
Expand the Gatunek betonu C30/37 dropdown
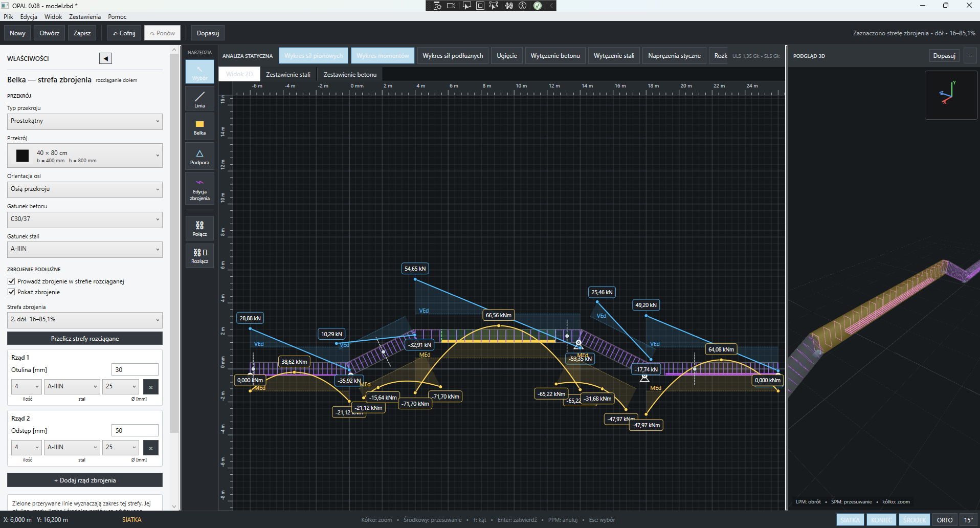point(85,219)
